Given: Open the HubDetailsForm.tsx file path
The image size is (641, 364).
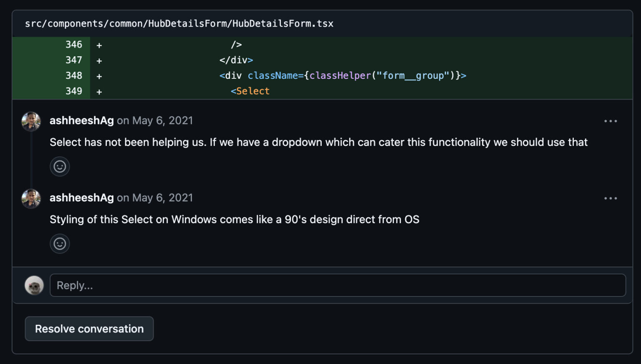Looking at the screenshot, I should coord(179,23).
